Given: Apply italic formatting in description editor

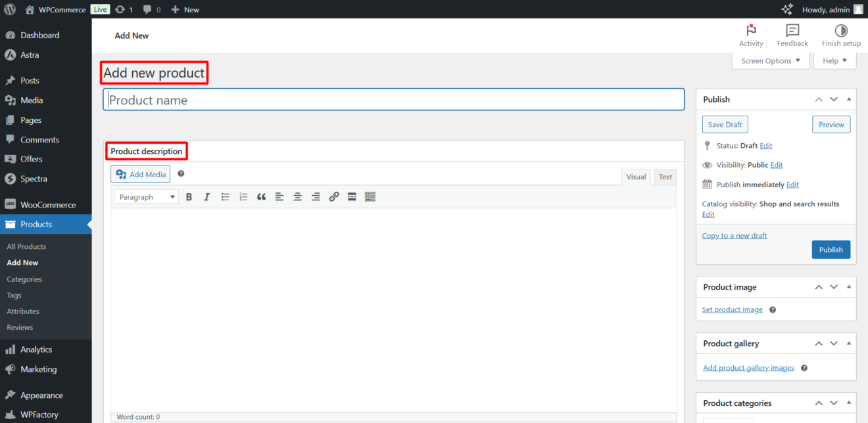Looking at the screenshot, I should [x=206, y=196].
